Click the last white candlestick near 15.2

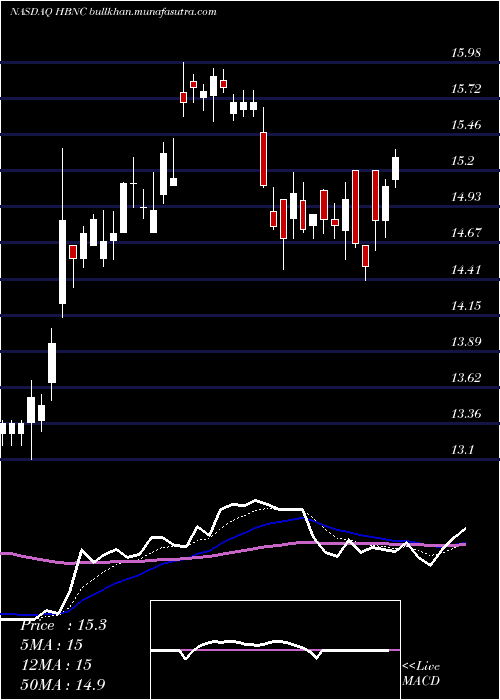pyautogui.click(x=395, y=168)
